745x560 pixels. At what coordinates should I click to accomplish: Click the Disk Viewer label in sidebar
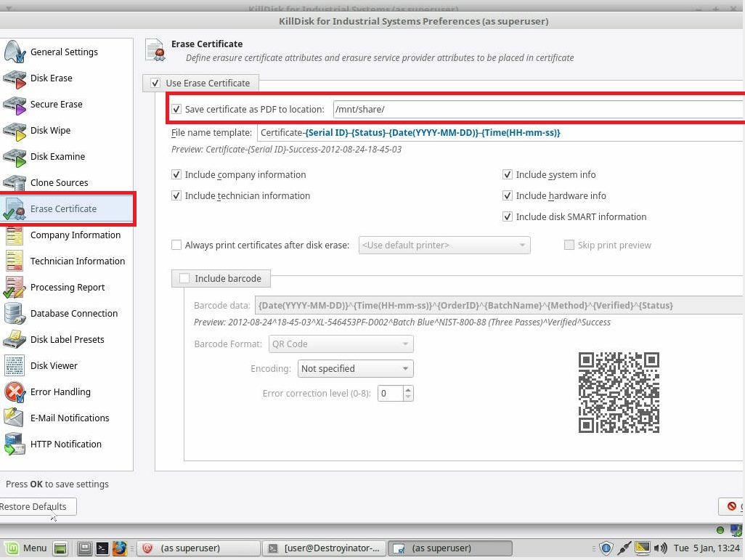pyautogui.click(x=54, y=365)
